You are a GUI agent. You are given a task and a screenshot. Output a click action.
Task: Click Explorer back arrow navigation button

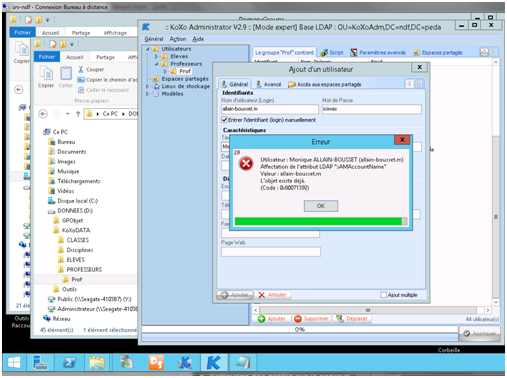click(43, 114)
